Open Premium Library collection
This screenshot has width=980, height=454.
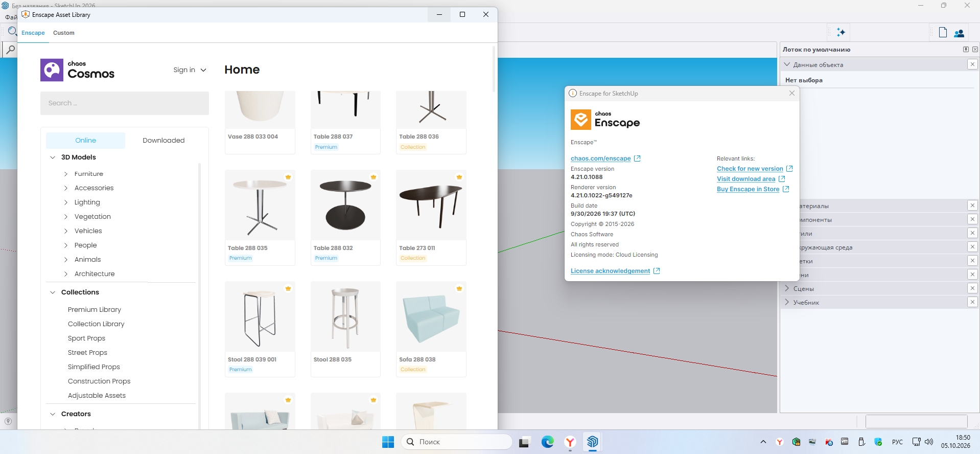[95, 310]
